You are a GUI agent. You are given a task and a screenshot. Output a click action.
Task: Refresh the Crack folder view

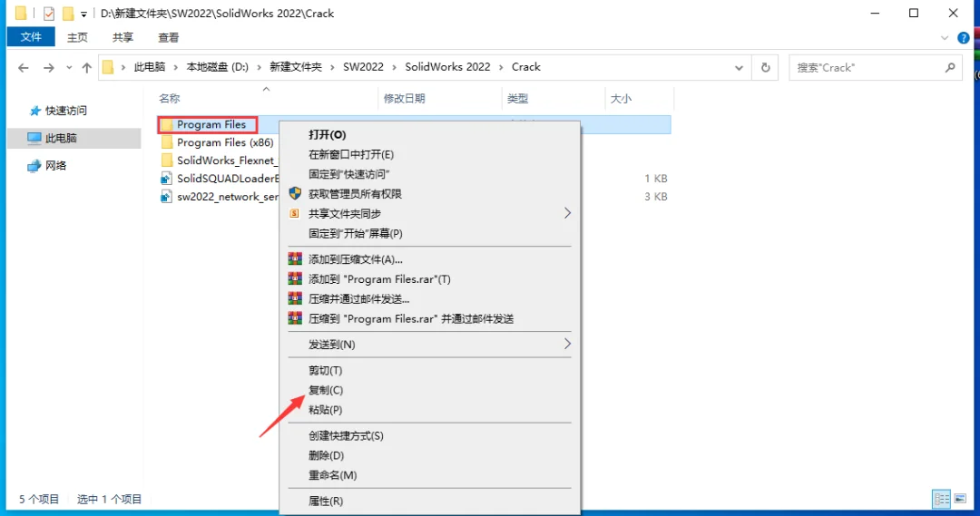point(765,67)
